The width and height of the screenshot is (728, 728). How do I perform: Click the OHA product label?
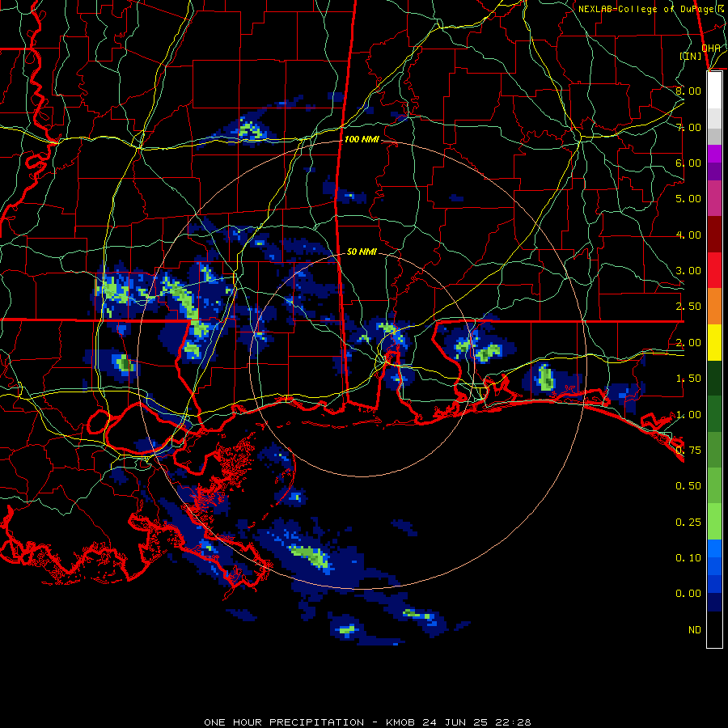pos(711,48)
